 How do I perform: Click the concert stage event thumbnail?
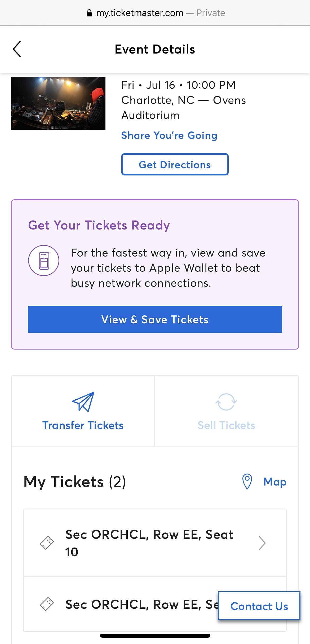point(58,103)
